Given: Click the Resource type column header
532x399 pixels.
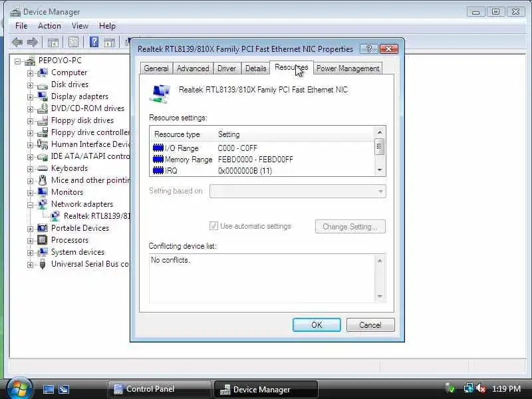Looking at the screenshot, I should click(177, 134).
